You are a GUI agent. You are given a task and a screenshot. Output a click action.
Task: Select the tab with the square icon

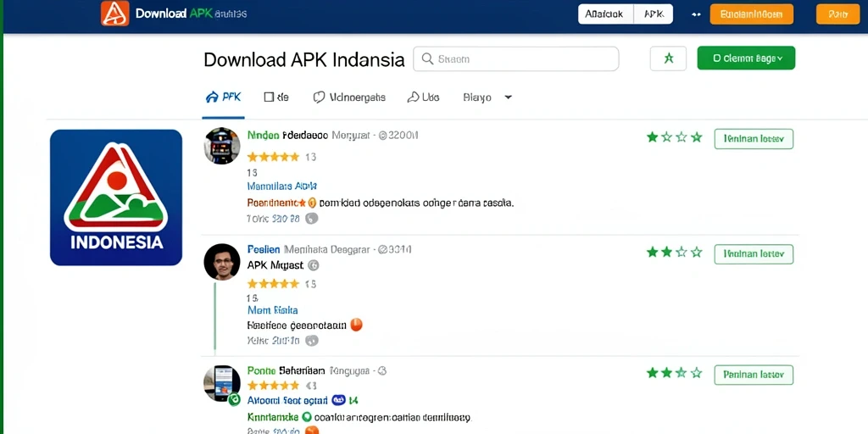click(x=276, y=97)
